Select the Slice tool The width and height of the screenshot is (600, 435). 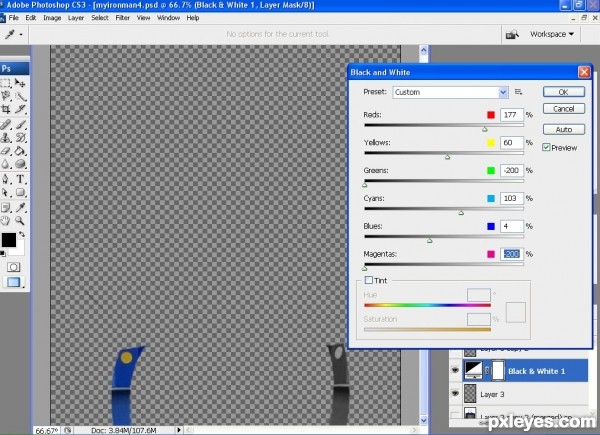[x=20, y=109]
